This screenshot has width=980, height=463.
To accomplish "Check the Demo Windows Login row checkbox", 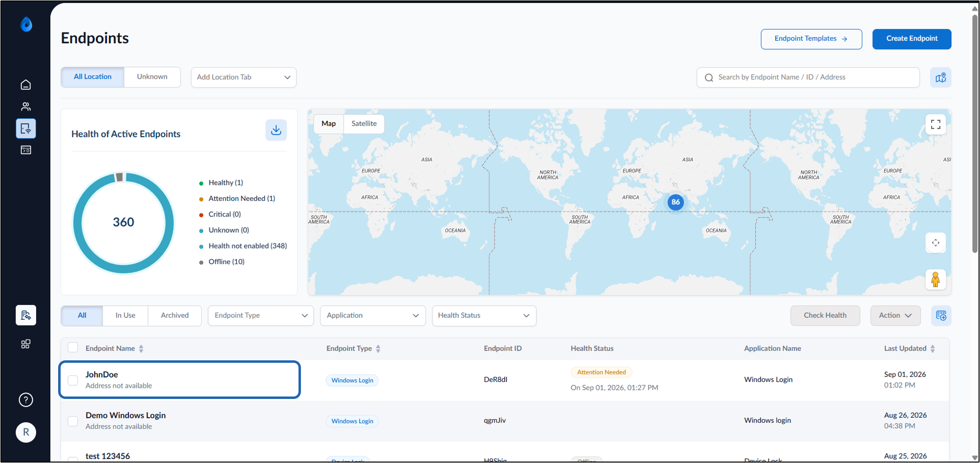I will click(73, 421).
